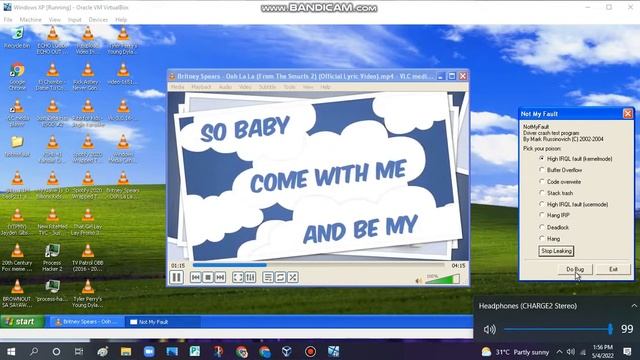Toggle VLC fullscreen mode
Viewport: 640px width, 360px height.
pyautogui.click(x=238, y=278)
